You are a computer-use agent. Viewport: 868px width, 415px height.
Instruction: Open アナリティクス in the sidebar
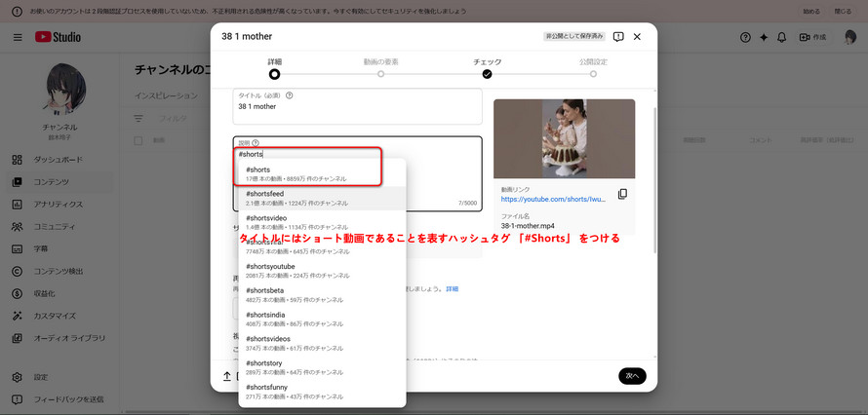tap(59, 205)
